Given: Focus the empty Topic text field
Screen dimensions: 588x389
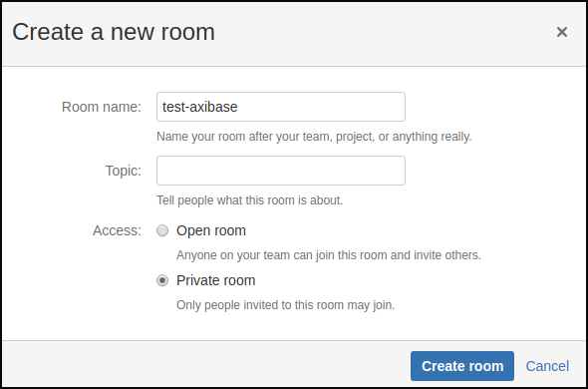Looking at the screenshot, I should pyautogui.click(x=281, y=171).
